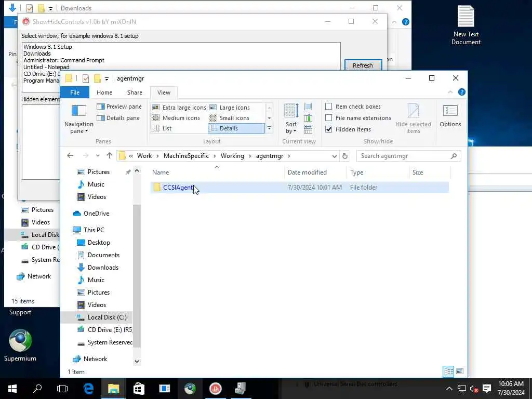Open Documents in navigation pane
The height and width of the screenshot is (399, 532).
[x=103, y=255]
